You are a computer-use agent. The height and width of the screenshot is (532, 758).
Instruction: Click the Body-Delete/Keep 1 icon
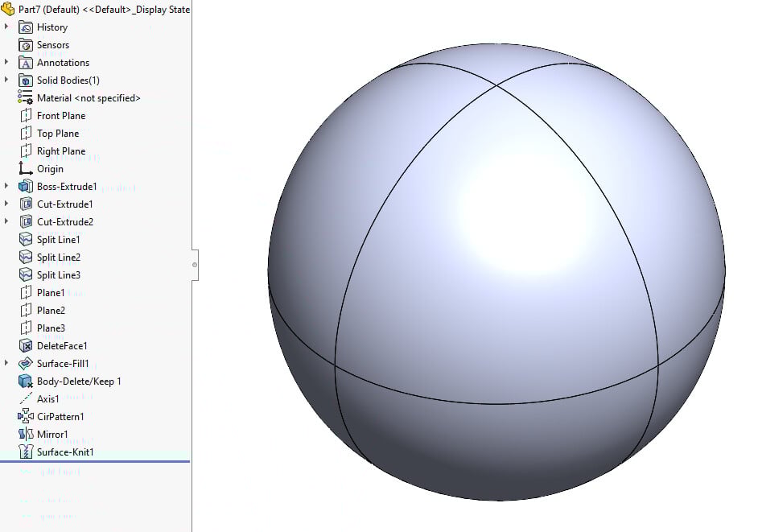pyautogui.click(x=26, y=381)
